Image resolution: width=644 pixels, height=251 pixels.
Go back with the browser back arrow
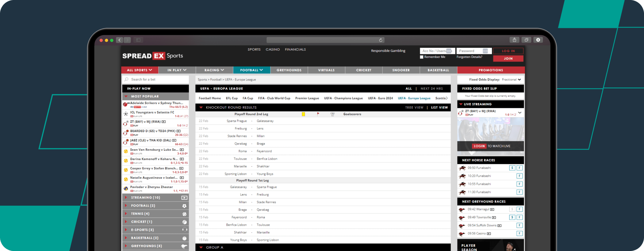[120, 40]
